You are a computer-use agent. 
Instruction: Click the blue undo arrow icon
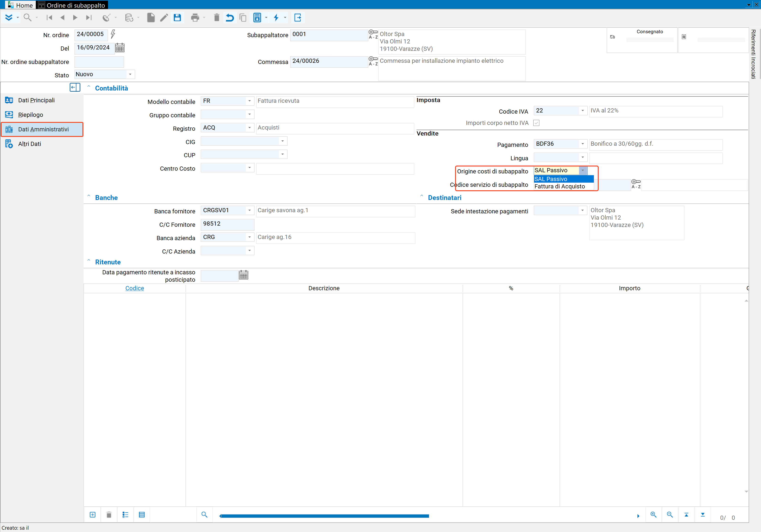pyautogui.click(x=230, y=18)
